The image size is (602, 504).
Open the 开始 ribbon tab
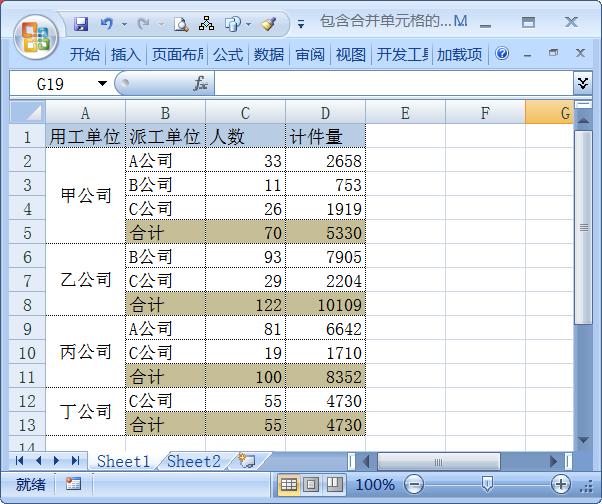(85, 55)
